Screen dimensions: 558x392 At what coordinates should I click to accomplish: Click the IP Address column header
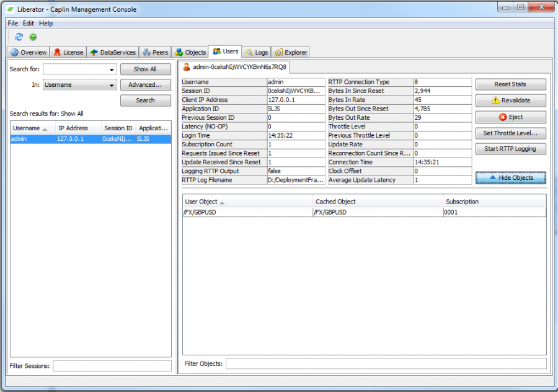click(x=78, y=128)
